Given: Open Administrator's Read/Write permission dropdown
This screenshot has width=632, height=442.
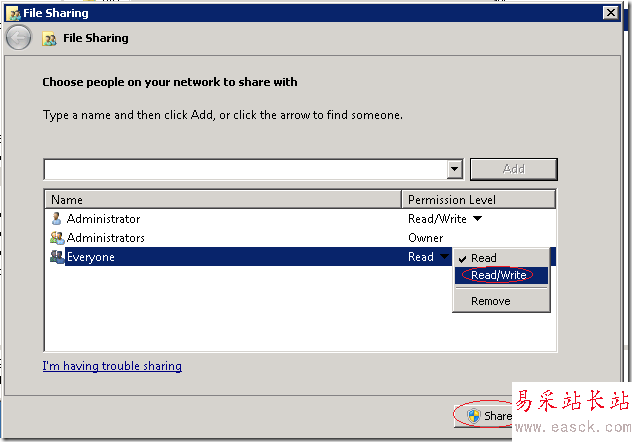Looking at the screenshot, I should [478, 219].
